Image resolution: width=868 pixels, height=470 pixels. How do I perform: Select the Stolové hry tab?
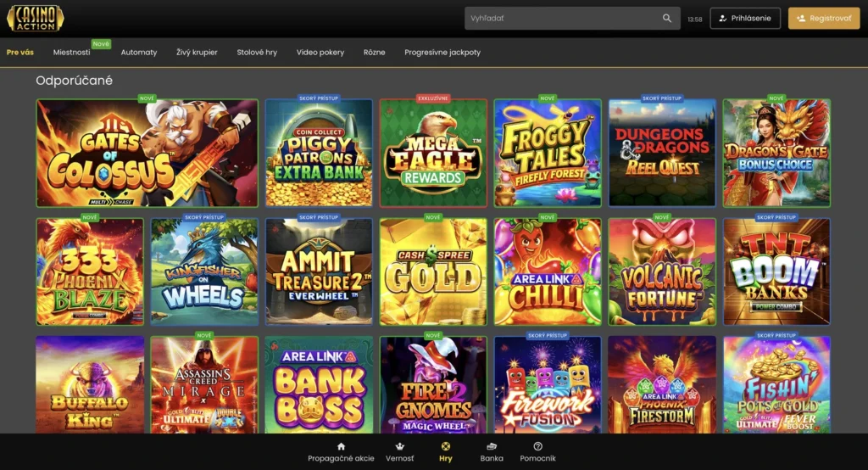pos(257,52)
